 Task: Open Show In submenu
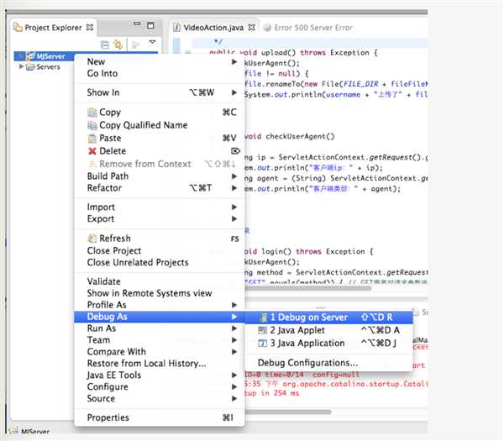pos(159,92)
